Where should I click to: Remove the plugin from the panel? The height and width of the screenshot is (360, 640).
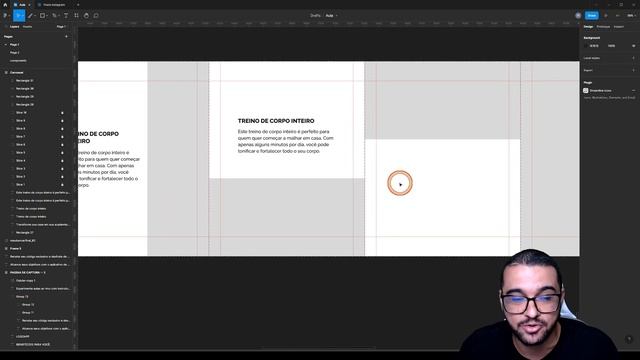click(633, 90)
